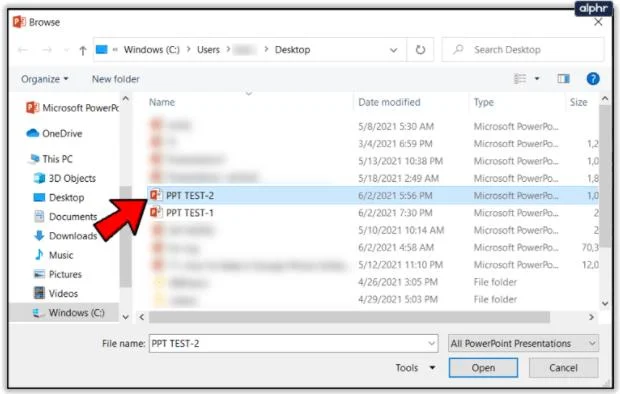Expand the chevron after Windows (C:) in path
Image resolution: width=620 pixels, height=394 pixels.
click(x=189, y=49)
